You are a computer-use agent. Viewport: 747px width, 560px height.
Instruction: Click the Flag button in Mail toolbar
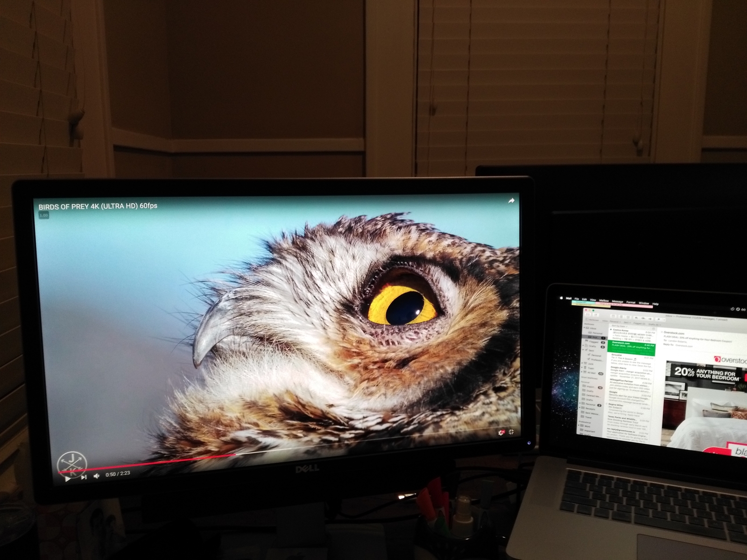(659, 319)
